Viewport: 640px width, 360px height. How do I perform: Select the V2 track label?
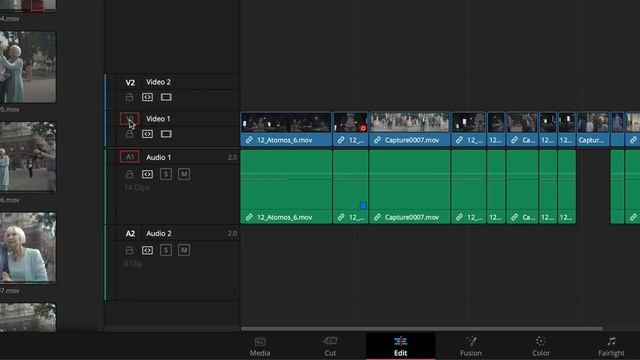(x=130, y=82)
